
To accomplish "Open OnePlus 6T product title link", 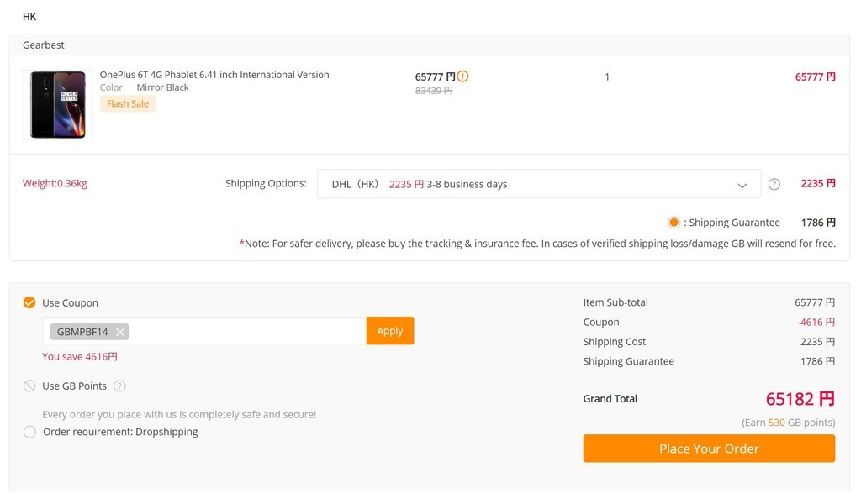I will point(214,75).
